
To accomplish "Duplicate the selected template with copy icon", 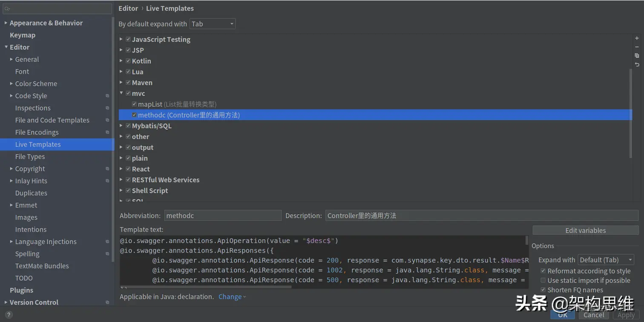I will pyautogui.click(x=637, y=56).
